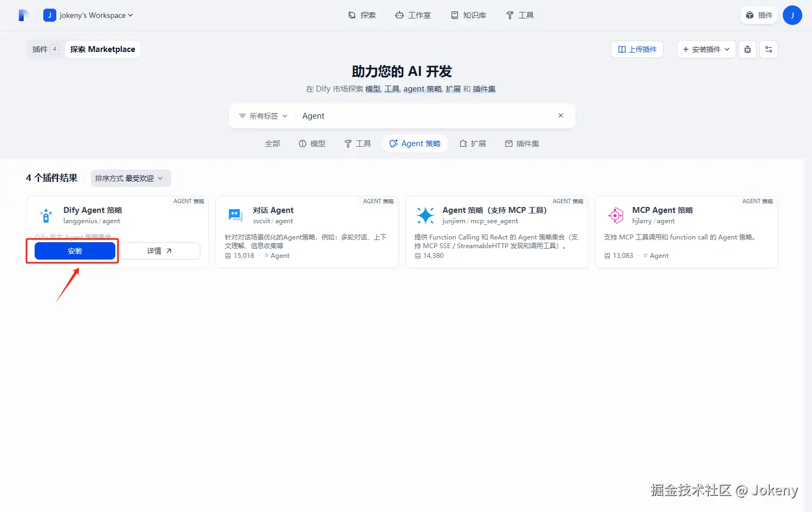
Task: Open the 对话 Agent plugin title
Action: [273, 210]
